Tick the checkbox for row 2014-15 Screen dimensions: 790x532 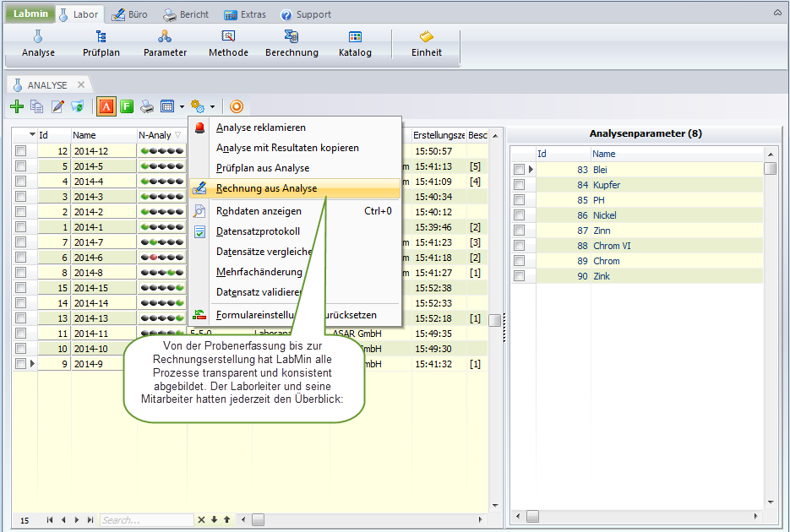point(20,288)
